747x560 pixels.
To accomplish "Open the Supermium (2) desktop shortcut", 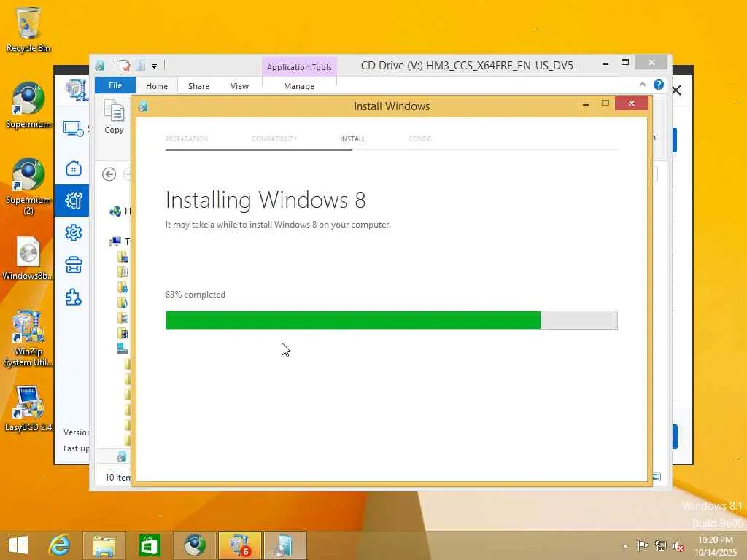I will coord(28,186).
